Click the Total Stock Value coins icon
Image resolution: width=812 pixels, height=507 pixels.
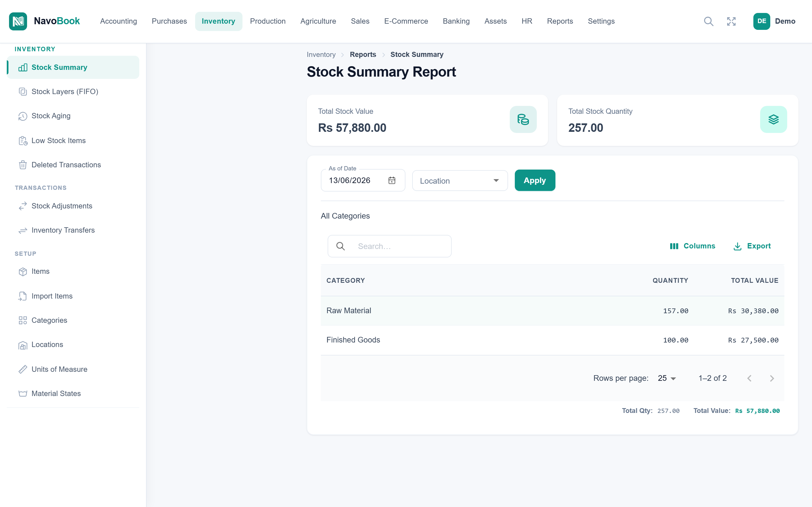(x=523, y=119)
